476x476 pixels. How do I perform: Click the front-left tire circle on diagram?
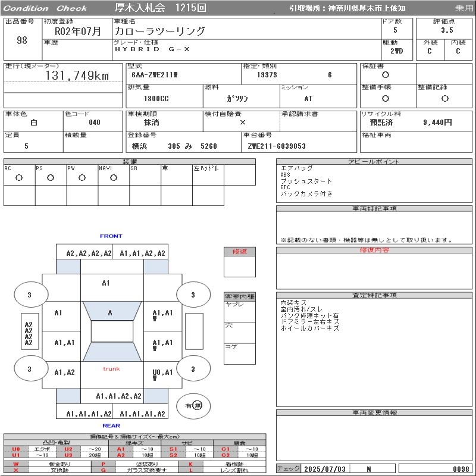point(30,295)
